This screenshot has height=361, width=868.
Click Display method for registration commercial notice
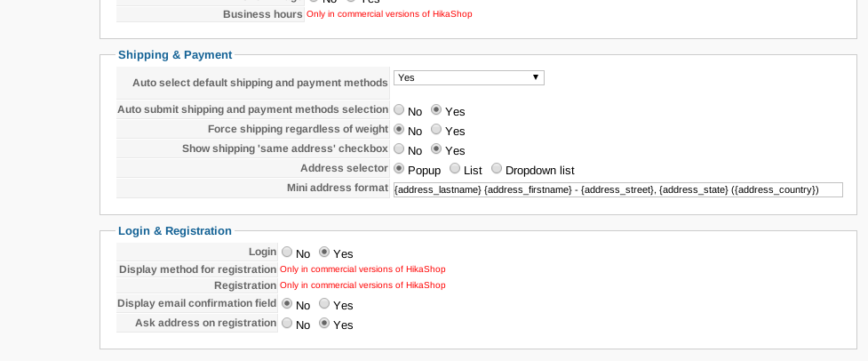(x=362, y=269)
